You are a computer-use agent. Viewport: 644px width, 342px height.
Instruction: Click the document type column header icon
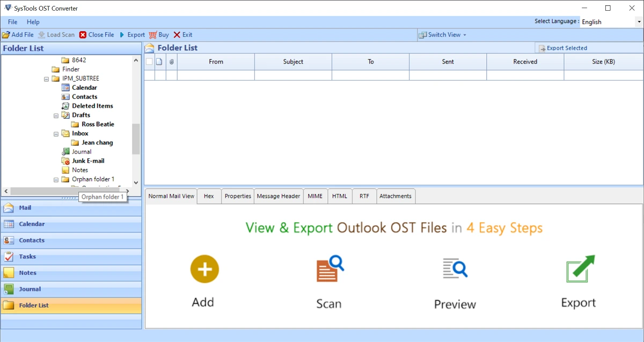tap(159, 62)
